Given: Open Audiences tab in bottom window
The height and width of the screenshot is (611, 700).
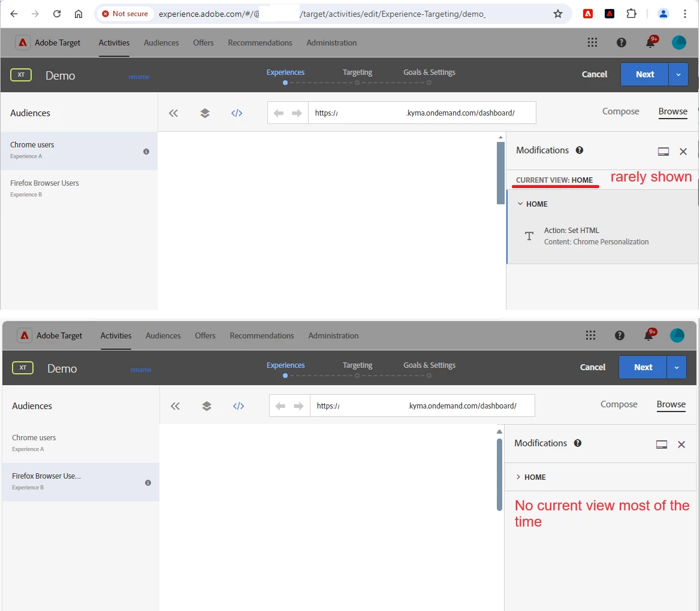Looking at the screenshot, I should [x=163, y=335].
